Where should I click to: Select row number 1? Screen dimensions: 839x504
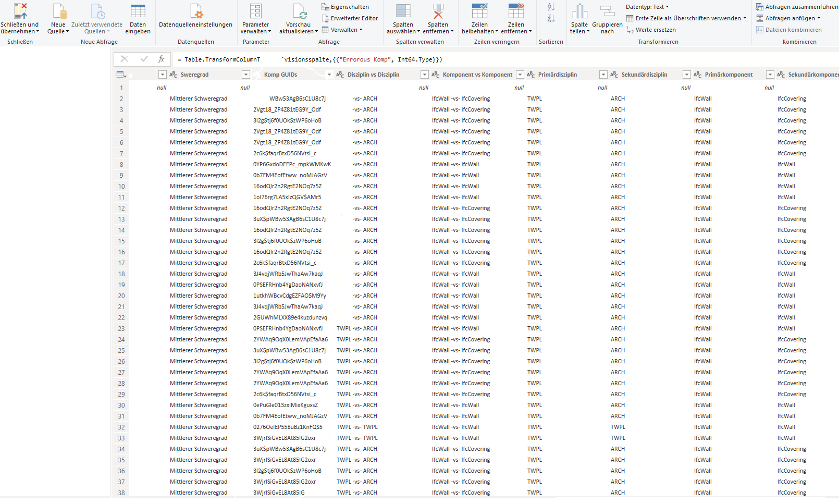(x=121, y=88)
